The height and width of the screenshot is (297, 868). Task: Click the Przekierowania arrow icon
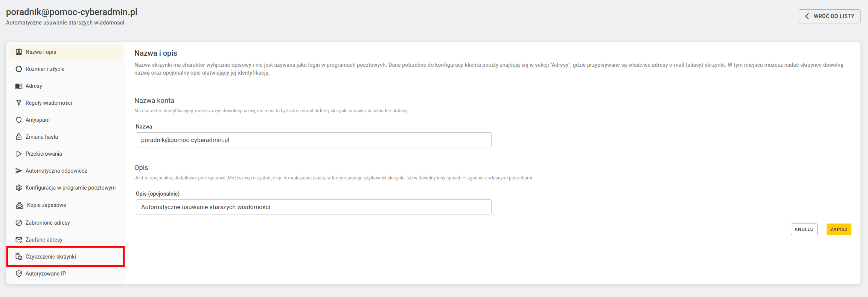click(x=19, y=154)
